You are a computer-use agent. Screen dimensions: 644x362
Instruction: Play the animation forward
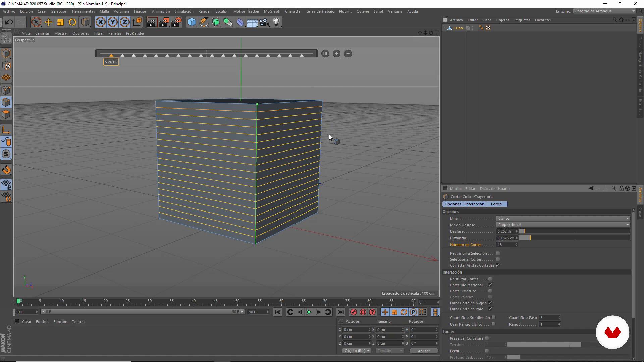click(x=309, y=312)
